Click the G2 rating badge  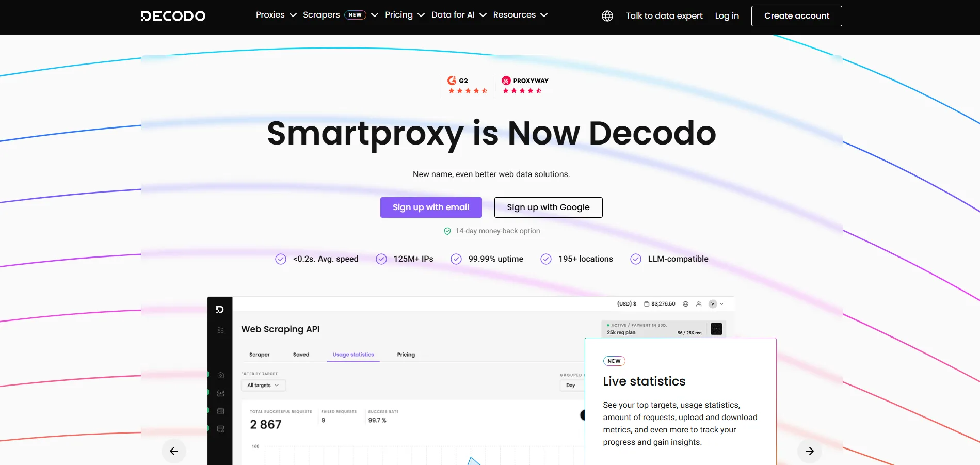coord(467,85)
